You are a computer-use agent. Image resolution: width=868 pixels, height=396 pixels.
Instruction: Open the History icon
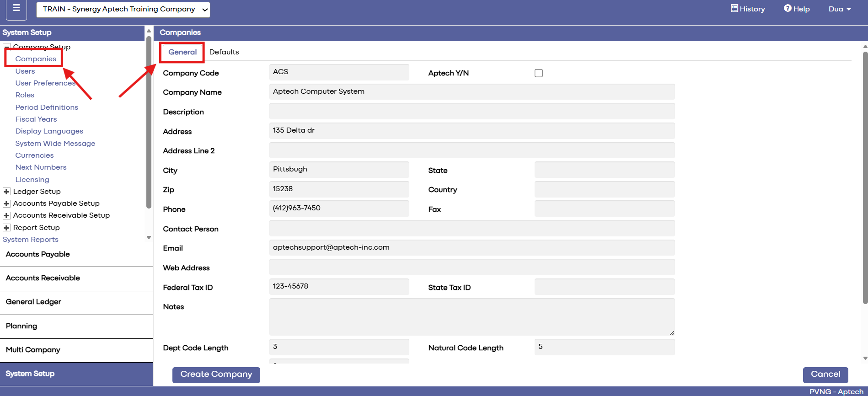pos(734,9)
